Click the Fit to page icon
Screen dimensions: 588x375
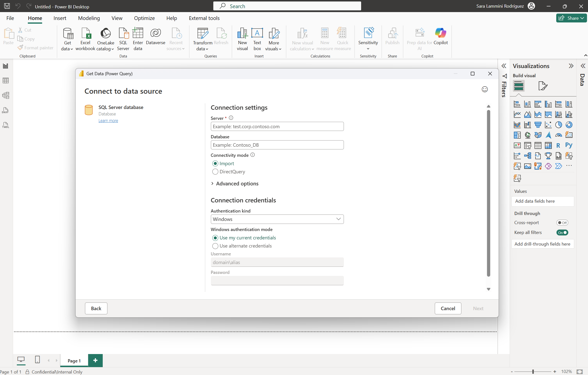click(580, 372)
